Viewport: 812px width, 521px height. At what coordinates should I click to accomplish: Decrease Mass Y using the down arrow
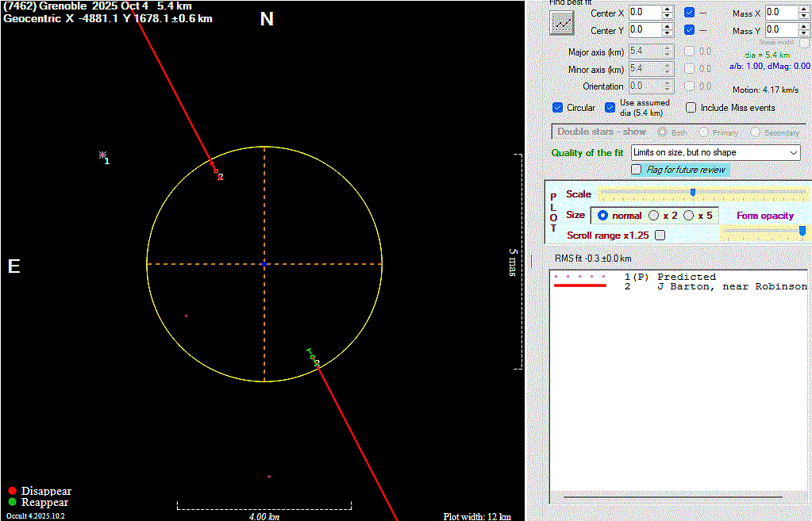tap(803, 34)
